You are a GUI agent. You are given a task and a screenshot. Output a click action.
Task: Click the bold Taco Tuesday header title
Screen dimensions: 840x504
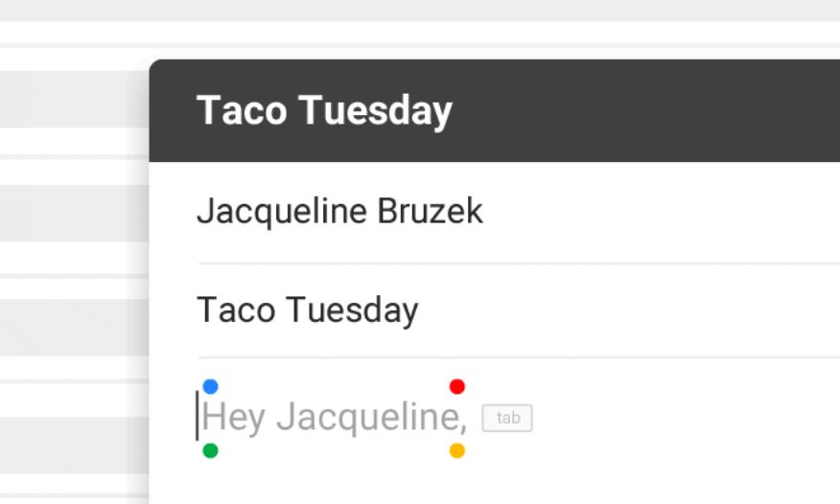[324, 111]
